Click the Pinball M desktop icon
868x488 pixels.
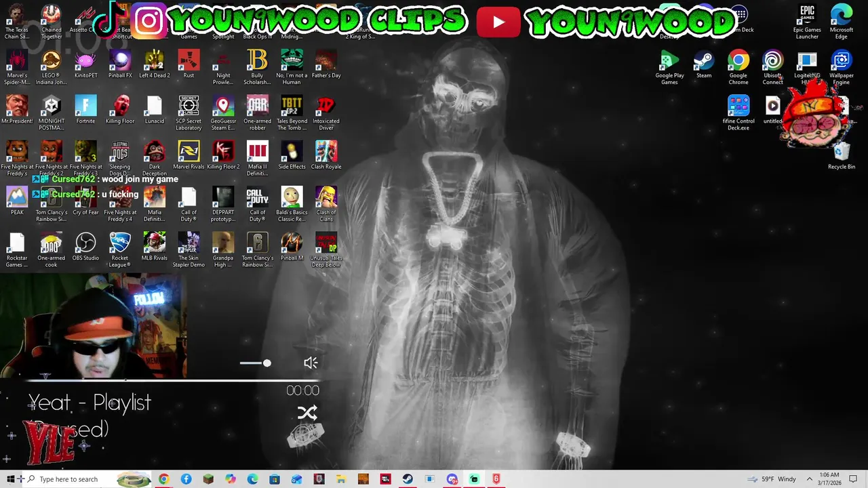tap(292, 246)
